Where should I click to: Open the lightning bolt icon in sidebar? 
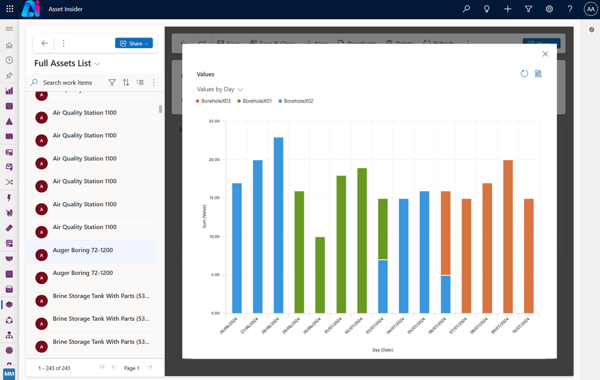point(9,197)
